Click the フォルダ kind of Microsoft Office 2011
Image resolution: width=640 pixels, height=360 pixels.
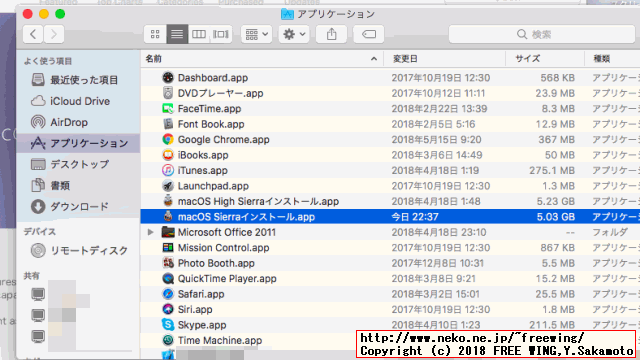coord(610,232)
